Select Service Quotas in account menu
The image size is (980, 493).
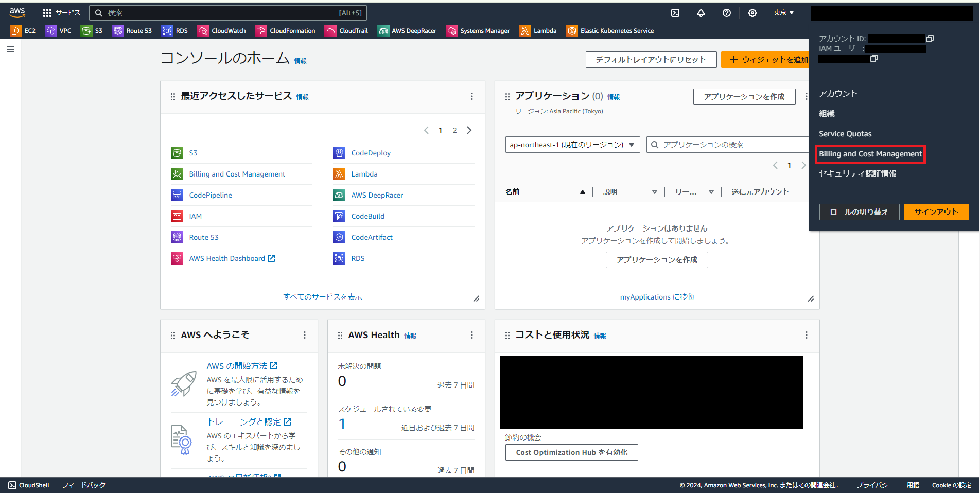(845, 134)
